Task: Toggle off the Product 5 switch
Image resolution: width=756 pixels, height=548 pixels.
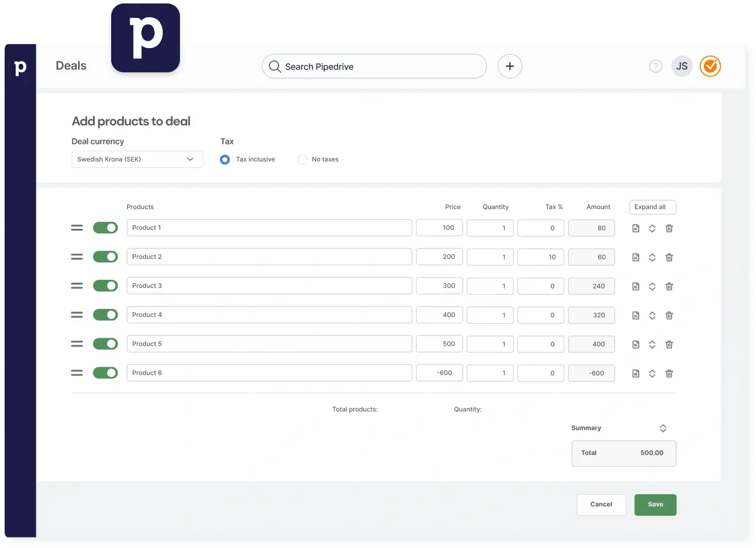Action: pyautogui.click(x=105, y=344)
